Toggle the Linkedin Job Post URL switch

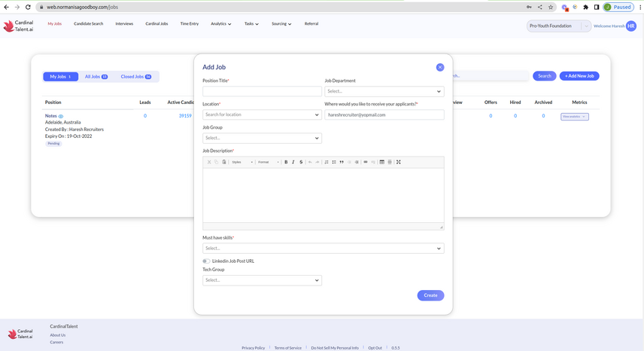[206, 261]
